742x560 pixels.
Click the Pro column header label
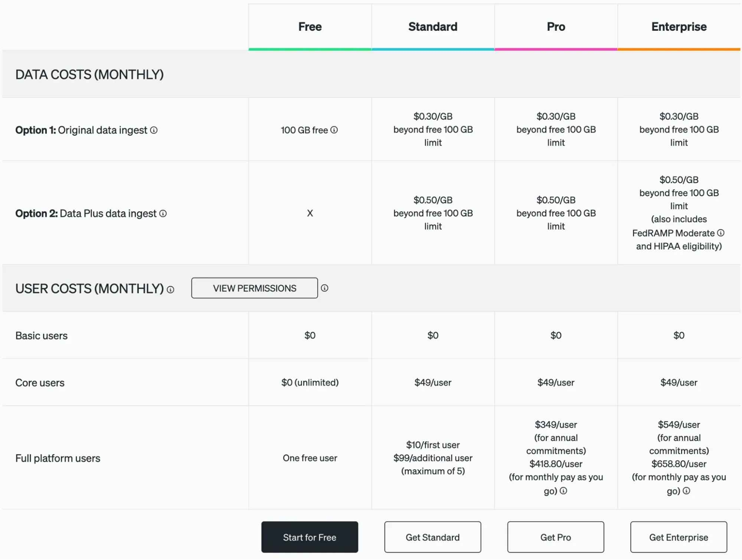pyautogui.click(x=556, y=26)
